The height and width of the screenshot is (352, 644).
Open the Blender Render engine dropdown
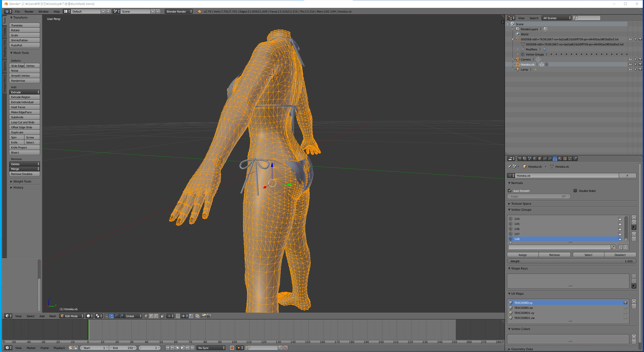pyautogui.click(x=179, y=11)
